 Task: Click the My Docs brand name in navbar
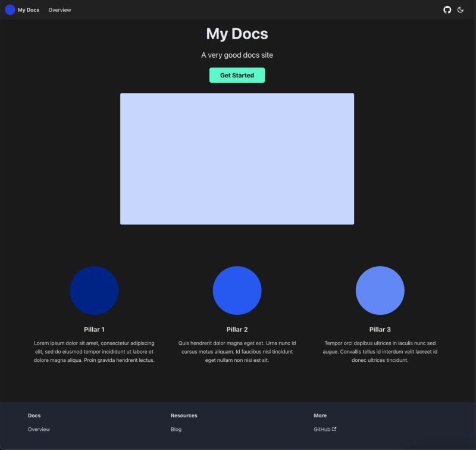coord(27,10)
